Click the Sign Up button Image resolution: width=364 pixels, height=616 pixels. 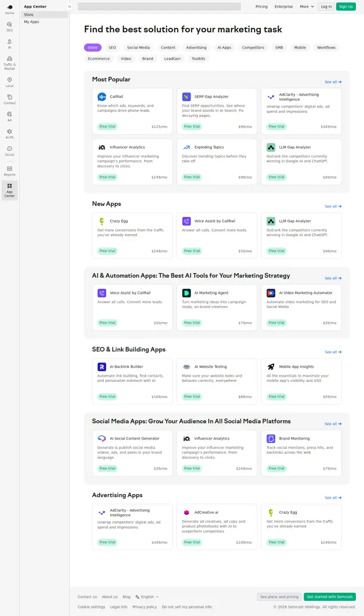346,7
